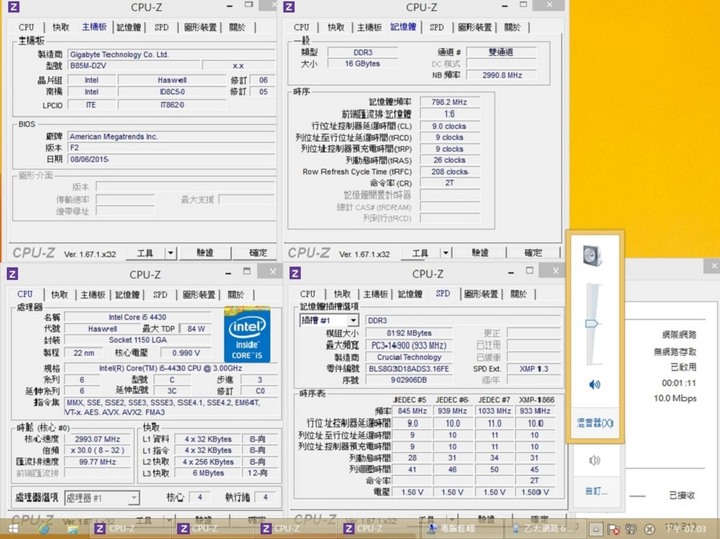
Task: Open File Explorer from the taskbar
Action: pyautogui.click(x=73, y=529)
